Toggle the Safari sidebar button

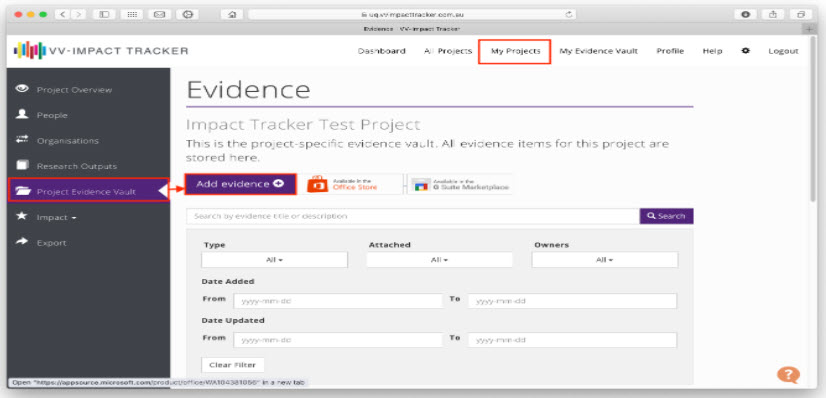click(x=104, y=15)
